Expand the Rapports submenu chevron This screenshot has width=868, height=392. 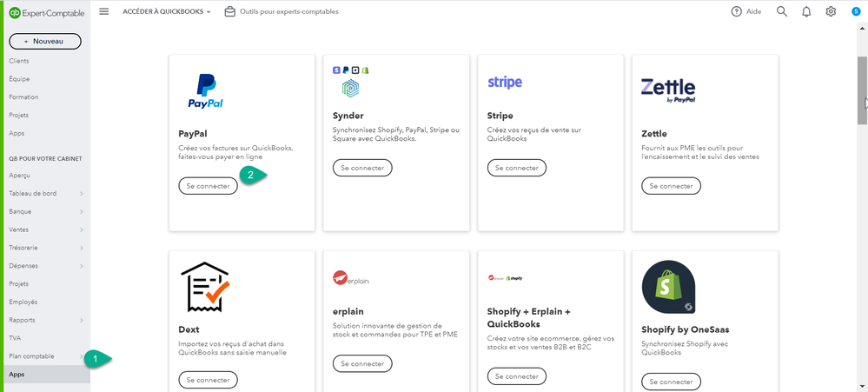[82, 320]
